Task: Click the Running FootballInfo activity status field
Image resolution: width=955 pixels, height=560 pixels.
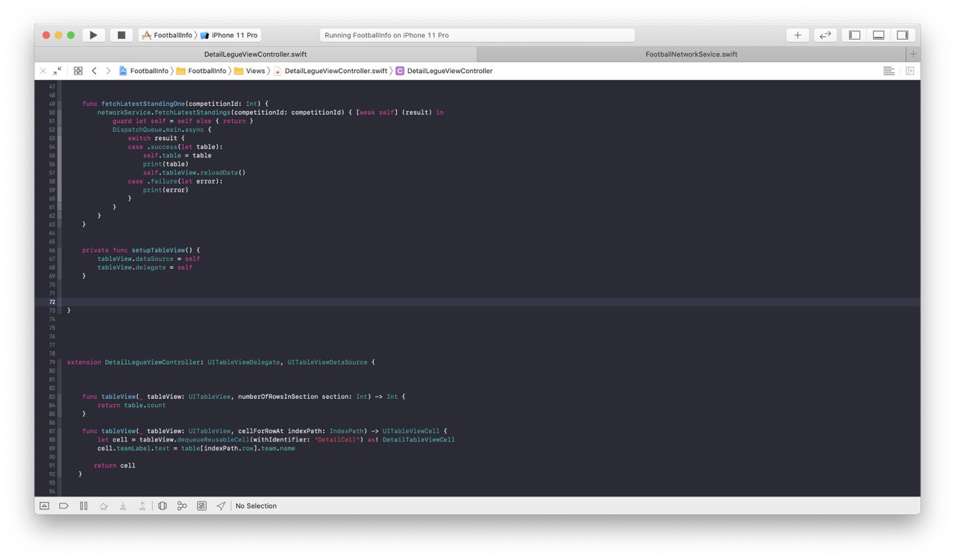Action: pos(477,35)
